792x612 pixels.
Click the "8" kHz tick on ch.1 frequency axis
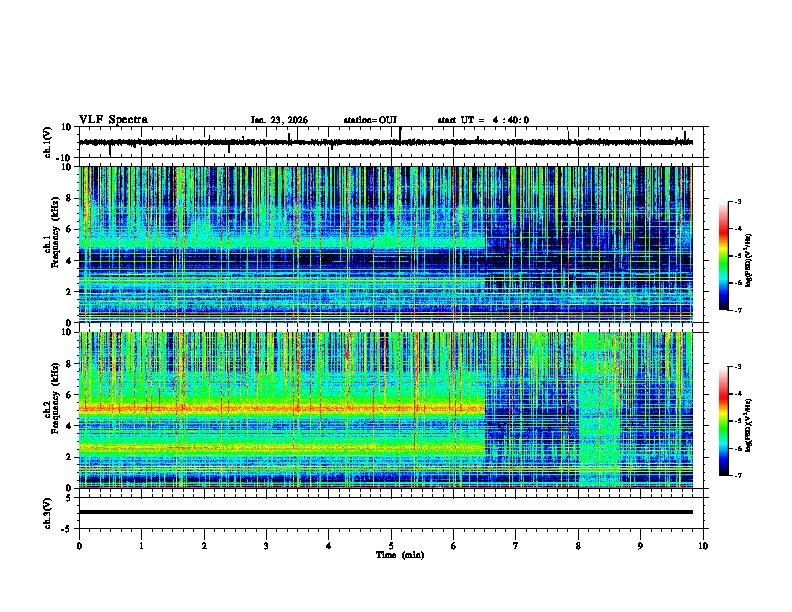tap(70, 198)
